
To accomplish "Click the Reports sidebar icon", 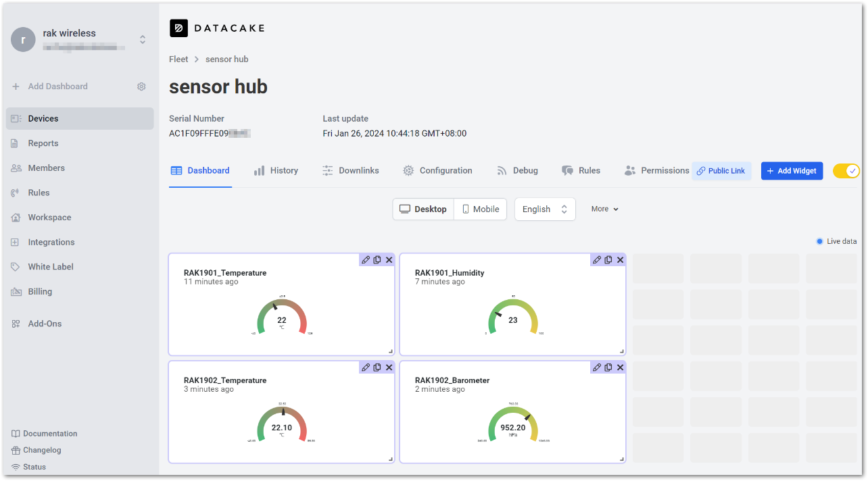I will [x=15, y=143].
